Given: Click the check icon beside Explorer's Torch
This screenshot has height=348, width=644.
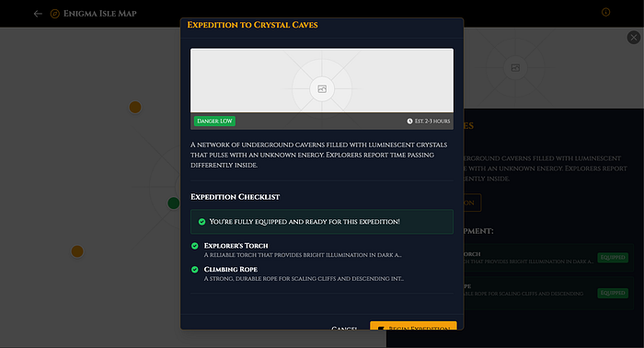Looking at the screenshot, I should (195, 246).
